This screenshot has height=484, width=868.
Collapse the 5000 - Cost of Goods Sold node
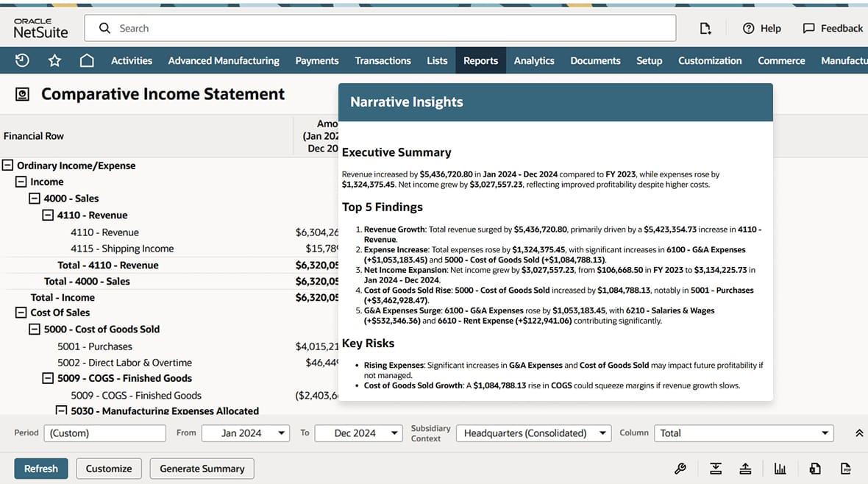coord(35,330)
